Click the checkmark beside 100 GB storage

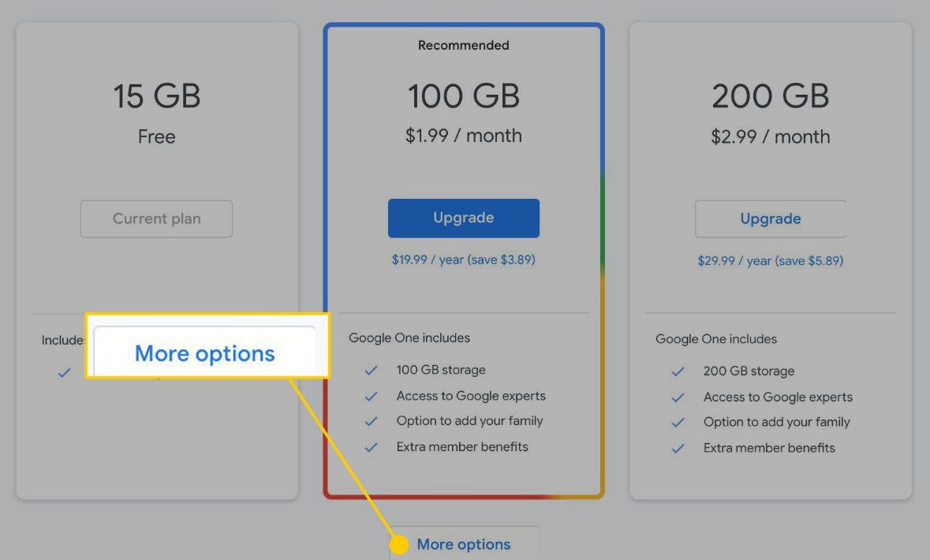pyautogui.click(x=371, y=371)
